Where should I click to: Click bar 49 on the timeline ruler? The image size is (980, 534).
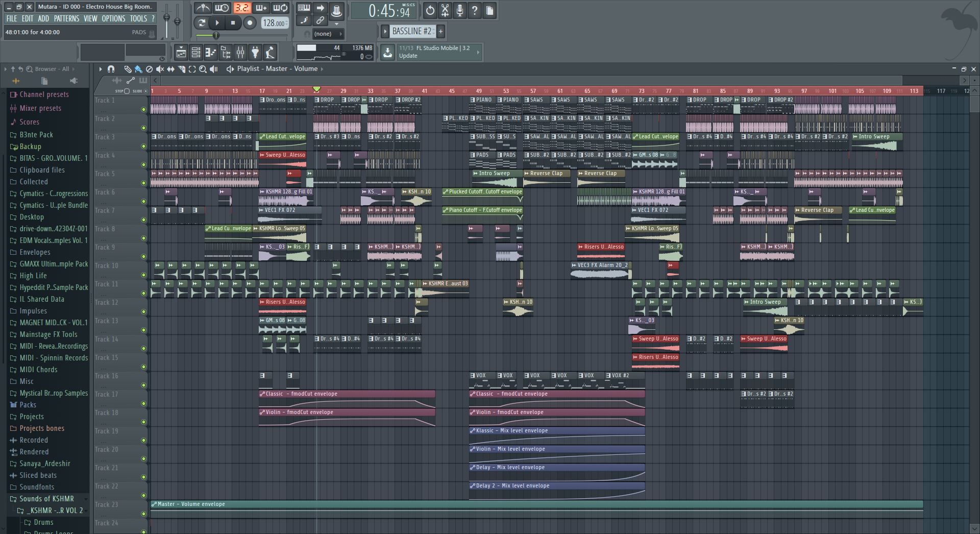[x=479, y=91]
